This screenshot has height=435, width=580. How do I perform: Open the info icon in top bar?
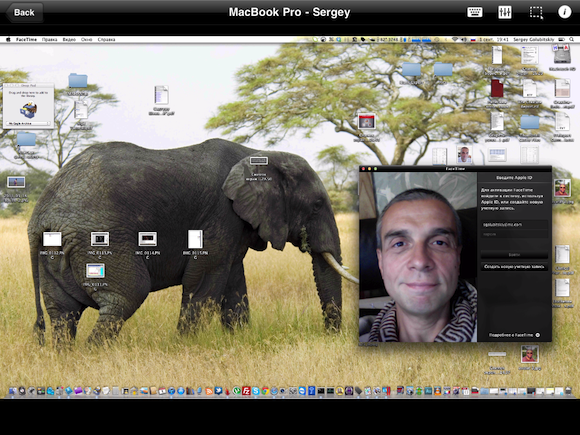click(x=564, y=12)
